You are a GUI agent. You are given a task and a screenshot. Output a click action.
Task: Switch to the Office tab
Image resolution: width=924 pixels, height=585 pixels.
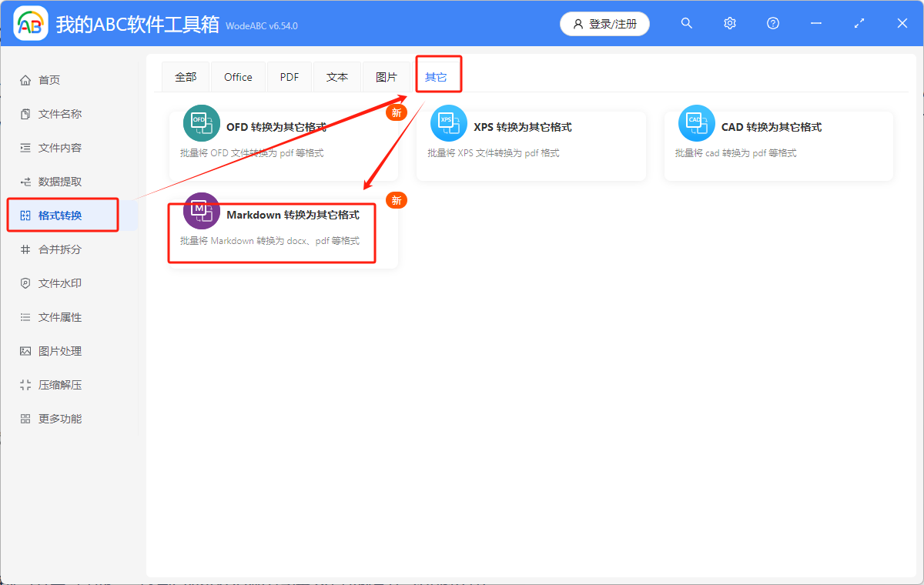(x=238, y=77)
